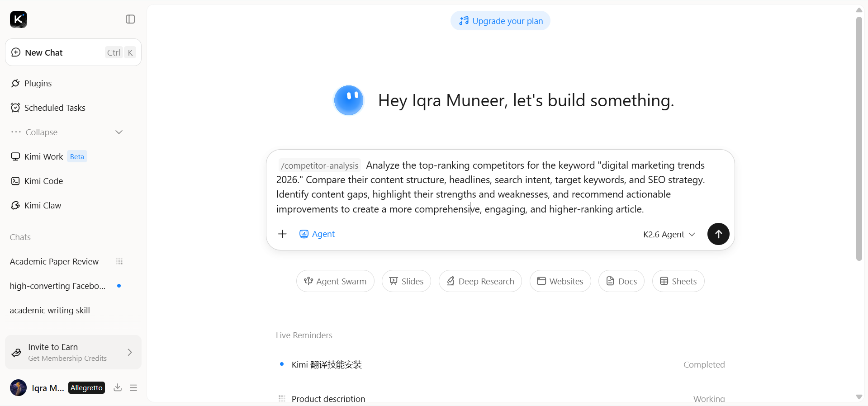Open the Kimi Claw tool
Screen dimensions: 868x406
pos(36,205)
